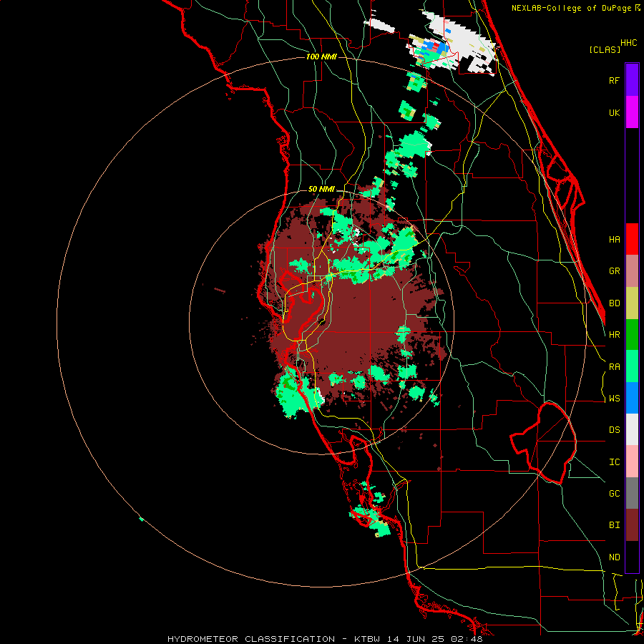This screenshot has width=644, height=644.
Task: Click the 'NEXLAB-College of DuPage' text
Action: (x=571, y=8)
